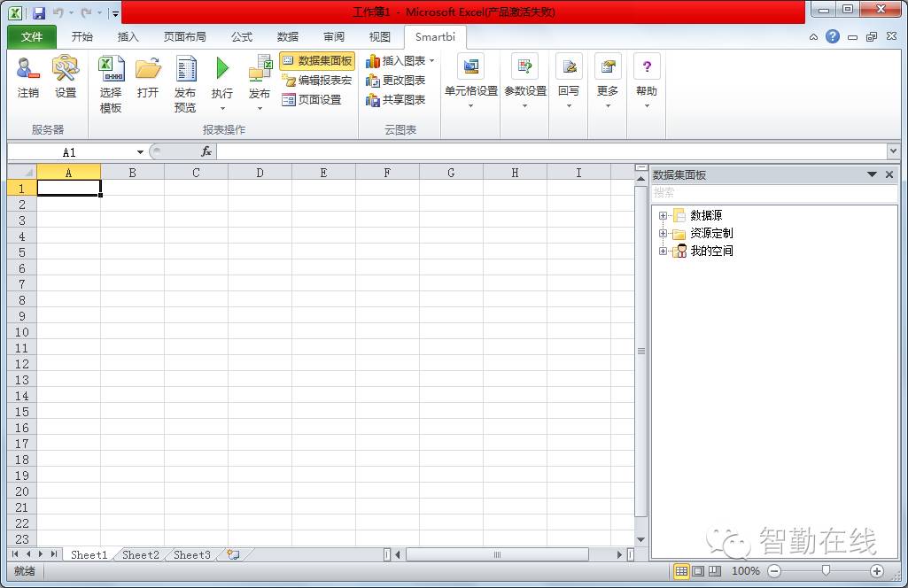Click the Select All corner button

(x=22, y=173)
